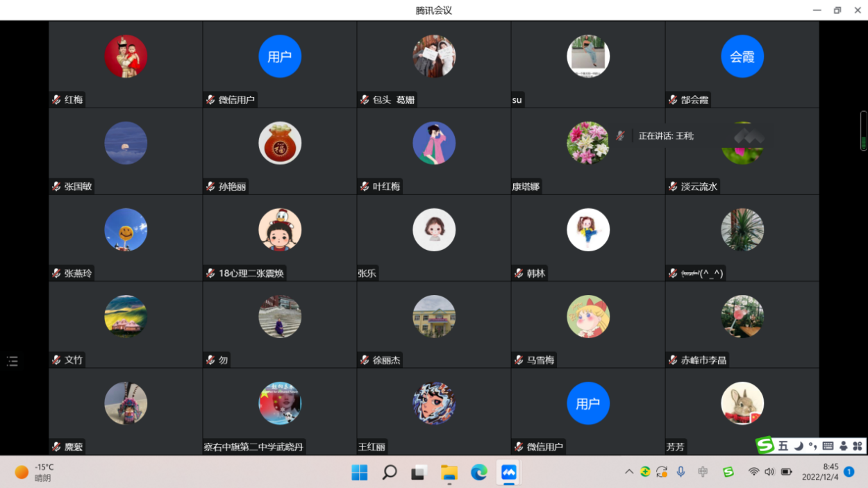Open clock and date calendar flyout
Image resolution: width=868 pixels, height=488 pixels.
click(x=819, y=472)
